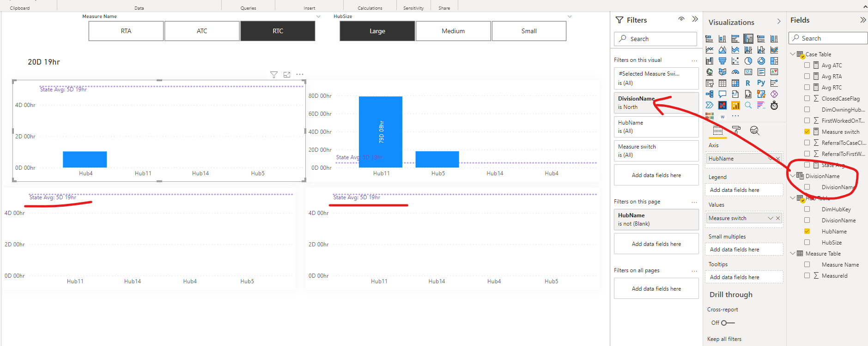Pick the Python visual icon
This screenshot has width=868, height=346.
(761, 83)
